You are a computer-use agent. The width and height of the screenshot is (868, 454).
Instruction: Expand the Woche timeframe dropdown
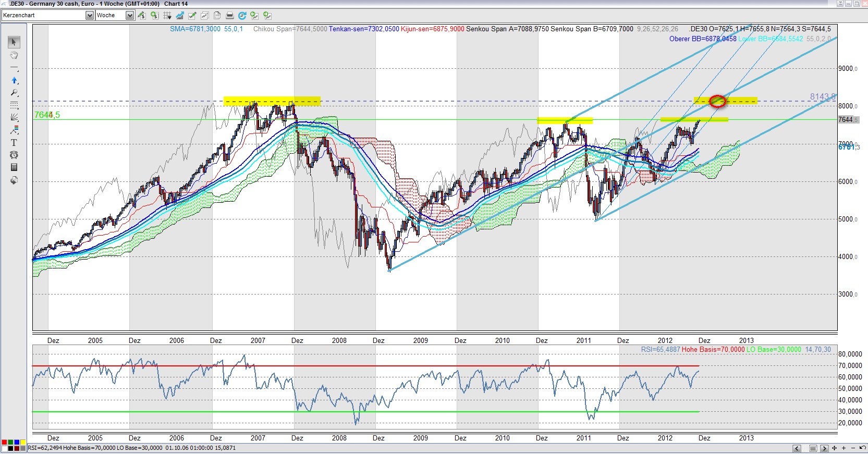click(130, 16)
